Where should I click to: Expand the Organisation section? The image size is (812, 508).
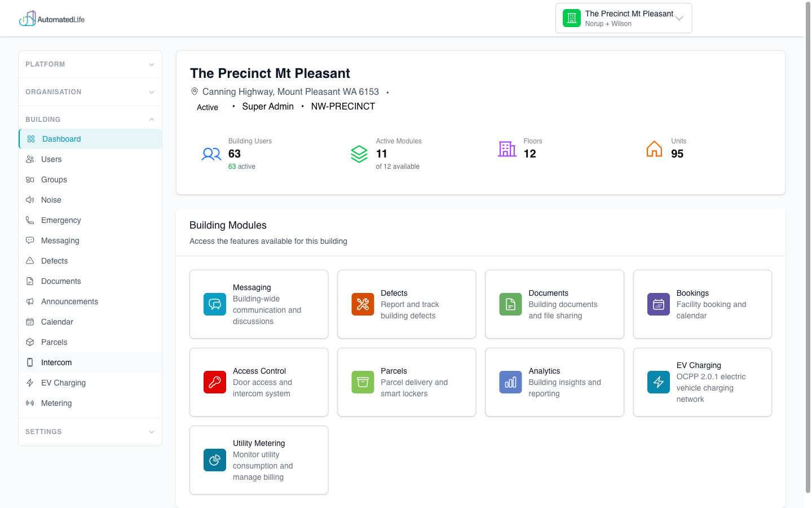(x=90, y=92)
